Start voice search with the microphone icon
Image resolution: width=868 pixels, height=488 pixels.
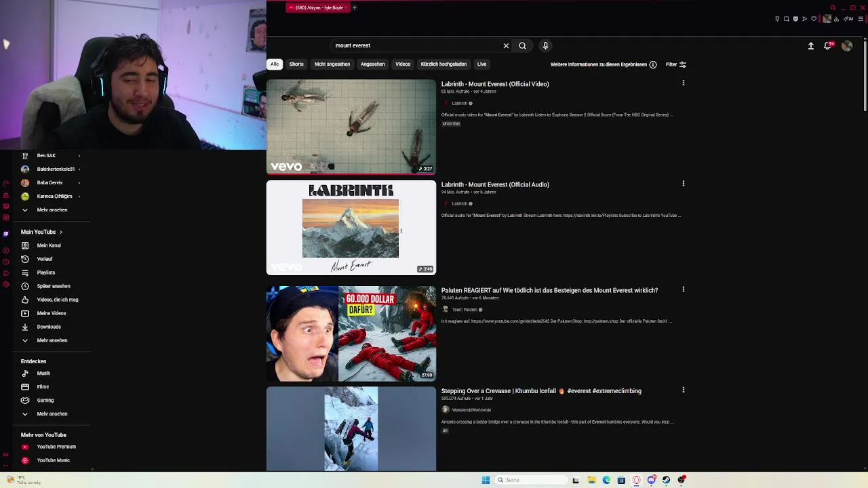click(545, 45)
